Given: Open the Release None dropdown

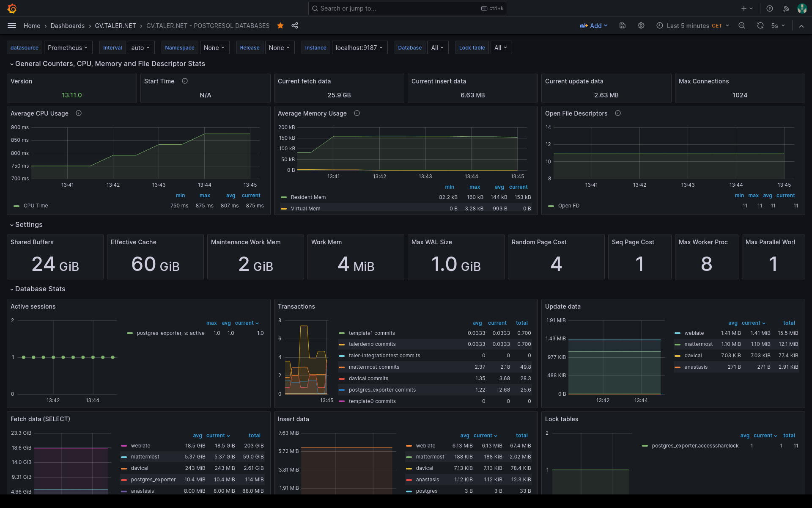Looking at the screenshot, I should click(x=280, y=48).
